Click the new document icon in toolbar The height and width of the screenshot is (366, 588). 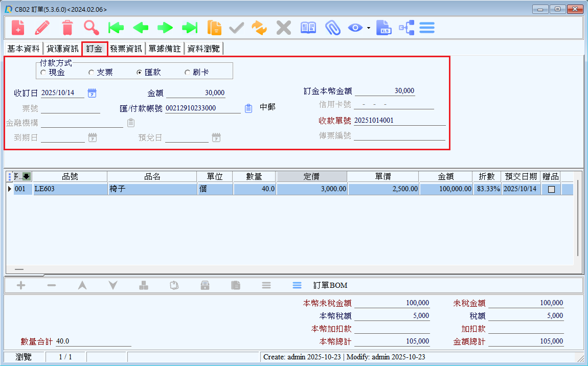tap(18, 28)
